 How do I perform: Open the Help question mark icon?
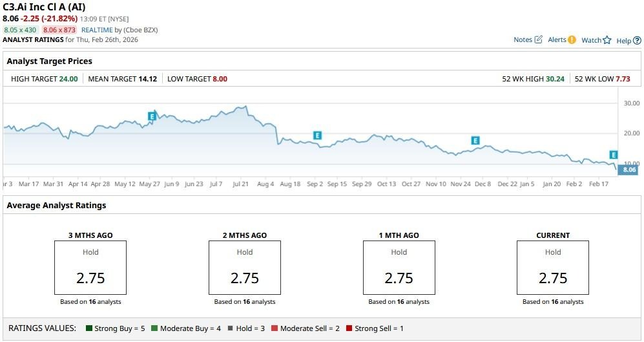637,40
